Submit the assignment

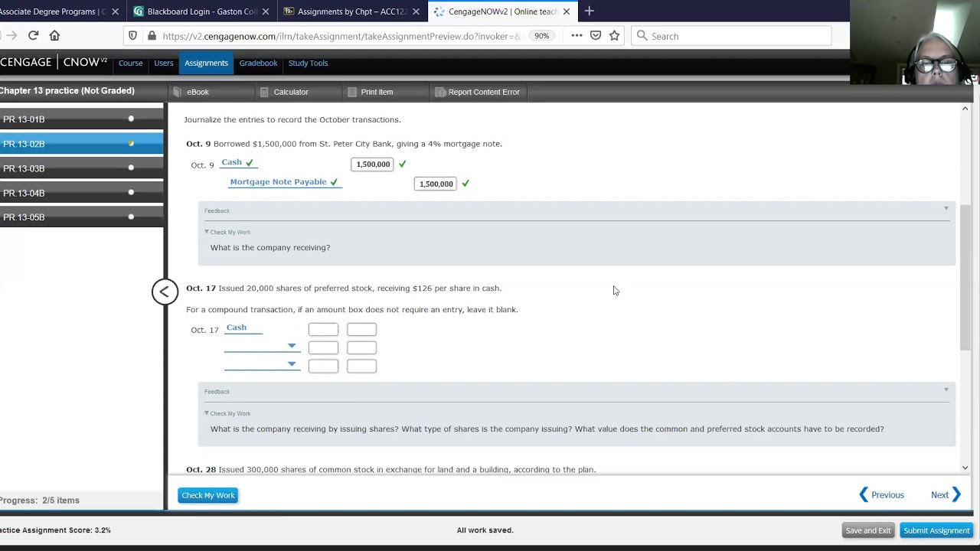tap(936, 530)
